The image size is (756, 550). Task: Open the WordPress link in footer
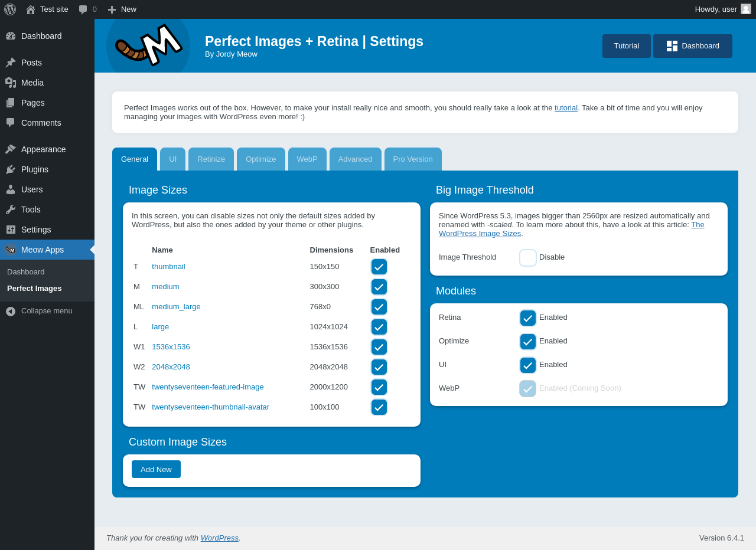coord(220,538)
